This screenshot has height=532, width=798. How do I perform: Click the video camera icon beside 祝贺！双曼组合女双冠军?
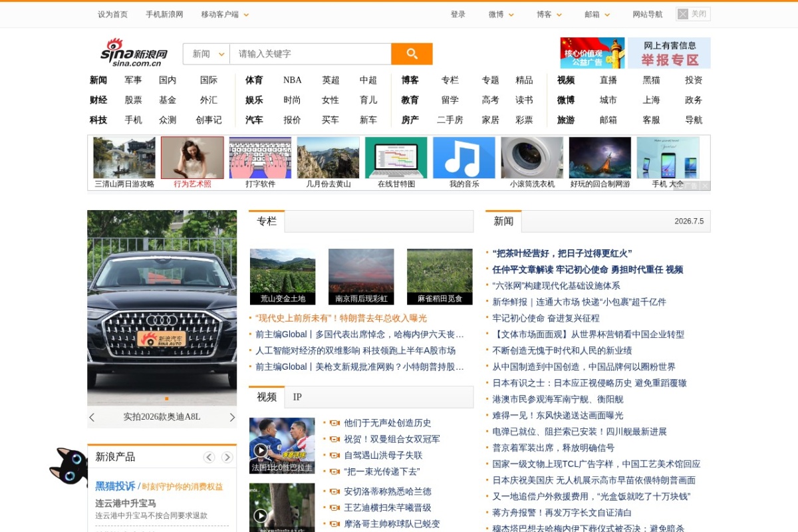pos(334,439)
